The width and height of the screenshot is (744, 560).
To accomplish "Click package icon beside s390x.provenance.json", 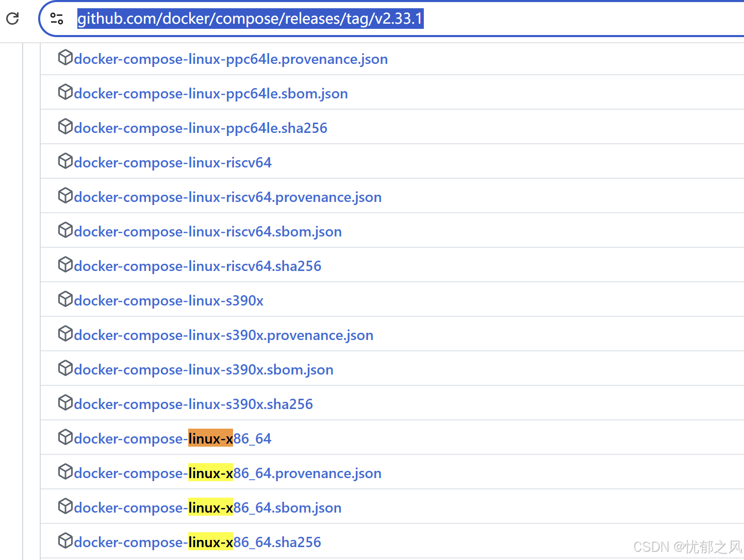I will (x=65, y=334).
